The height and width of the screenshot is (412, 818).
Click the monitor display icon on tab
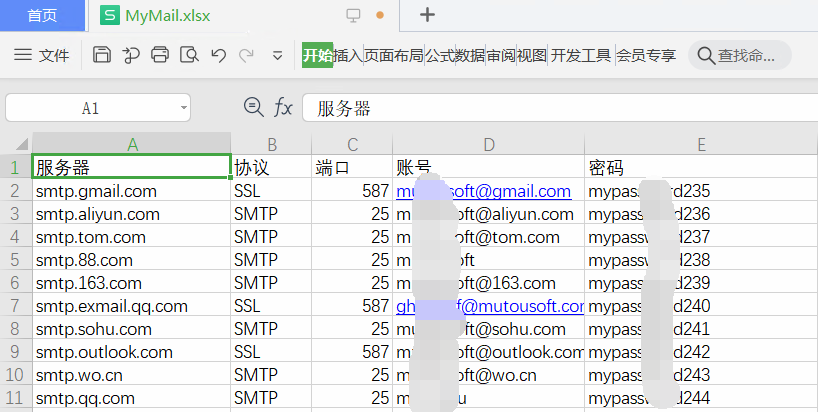353,16
